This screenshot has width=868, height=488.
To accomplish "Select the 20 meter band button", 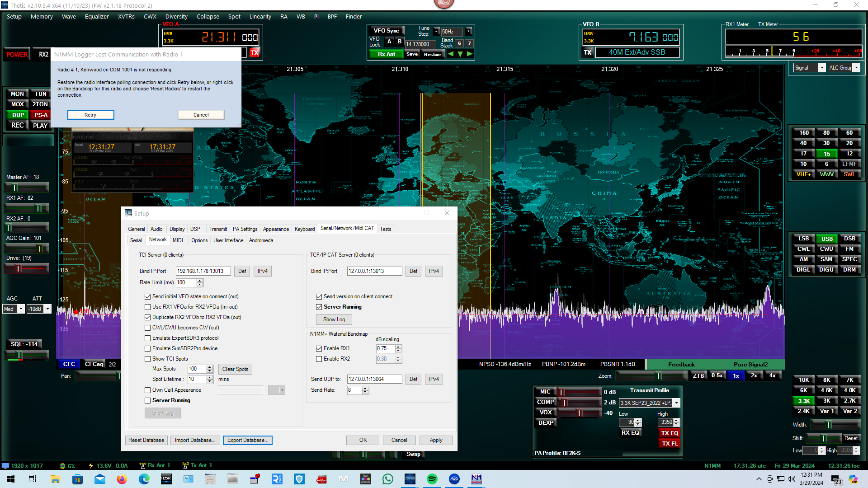I will point(849,143).
